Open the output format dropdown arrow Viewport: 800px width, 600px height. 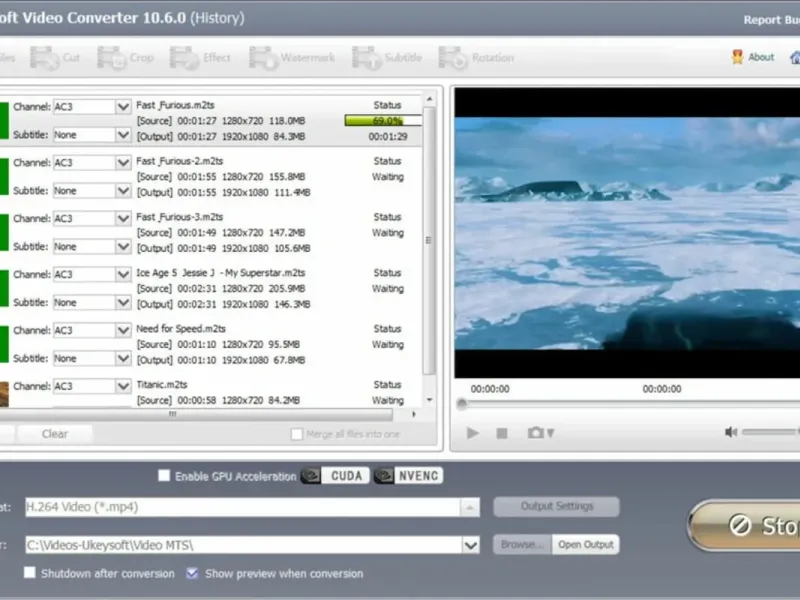coord(469,507)
